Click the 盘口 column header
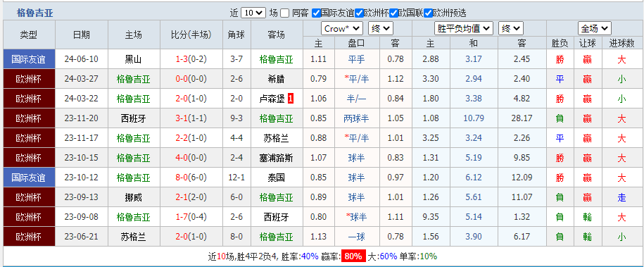Screen dimensions: 644x267 pos(356,43)
